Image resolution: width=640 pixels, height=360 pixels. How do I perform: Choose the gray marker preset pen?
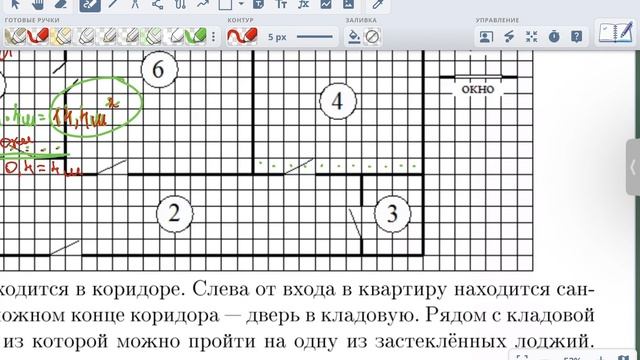(x=15, y=36)
